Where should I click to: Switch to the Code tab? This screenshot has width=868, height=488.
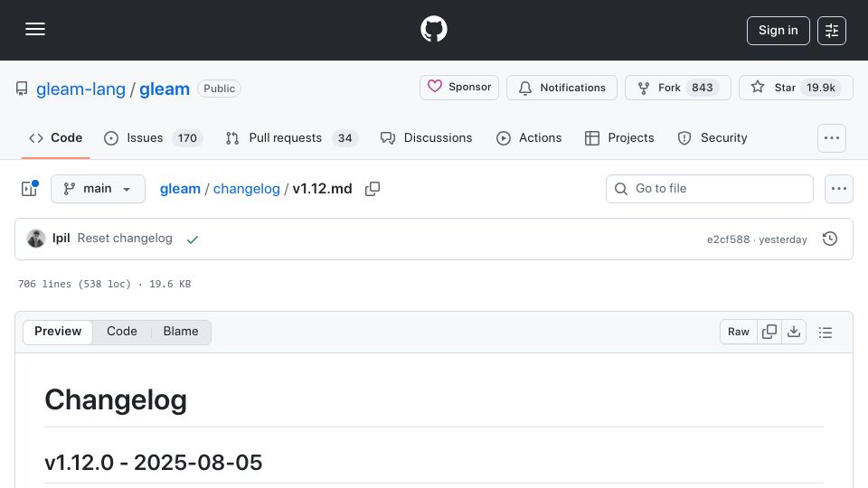click(x=55, y=137)
